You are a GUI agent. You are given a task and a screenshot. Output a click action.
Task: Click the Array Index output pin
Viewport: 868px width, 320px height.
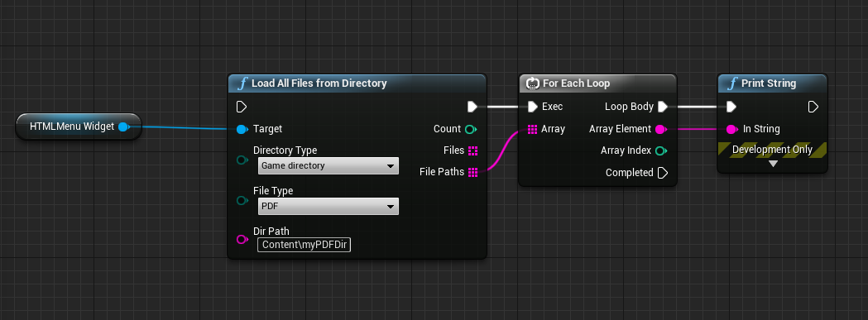pyautogui.click(x=661, y=150)
